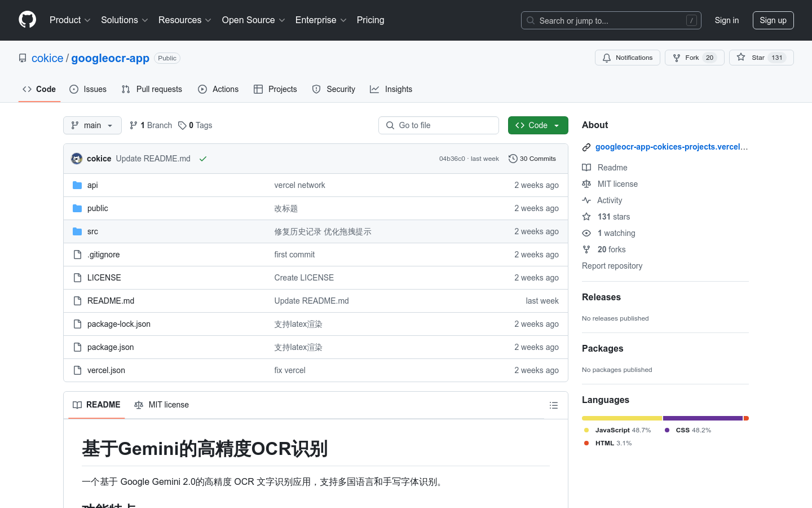The width and height of the screenshot is (812, 508).
Task: Click the cokice owner link in title
Action: (x=47, y=58)
